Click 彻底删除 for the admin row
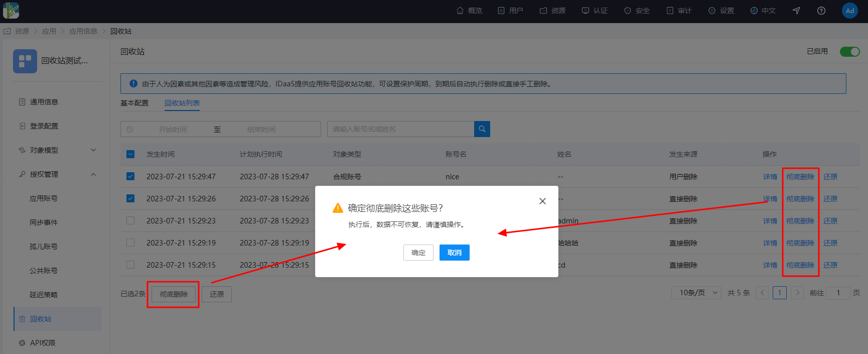Image resolution: width=868 pixels, height=354 pixels. tap(800, 221)
